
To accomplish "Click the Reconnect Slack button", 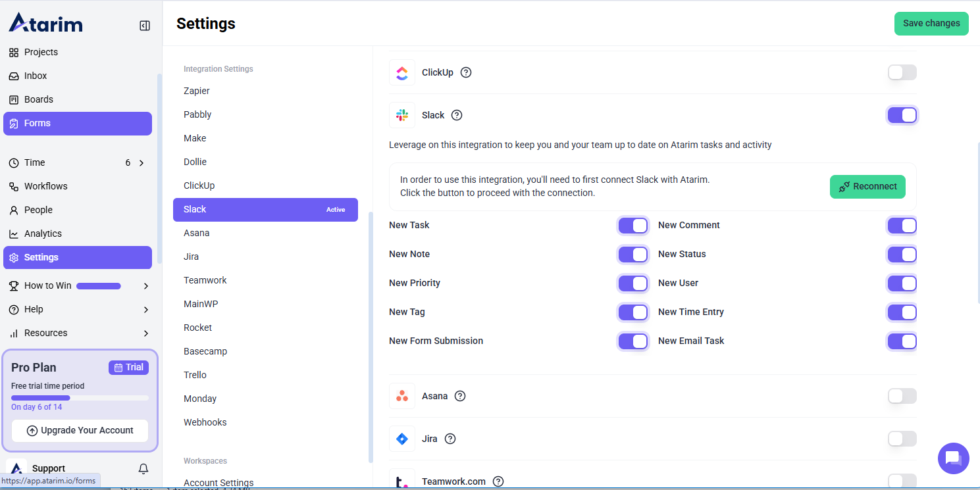I will tap(867, 187).
